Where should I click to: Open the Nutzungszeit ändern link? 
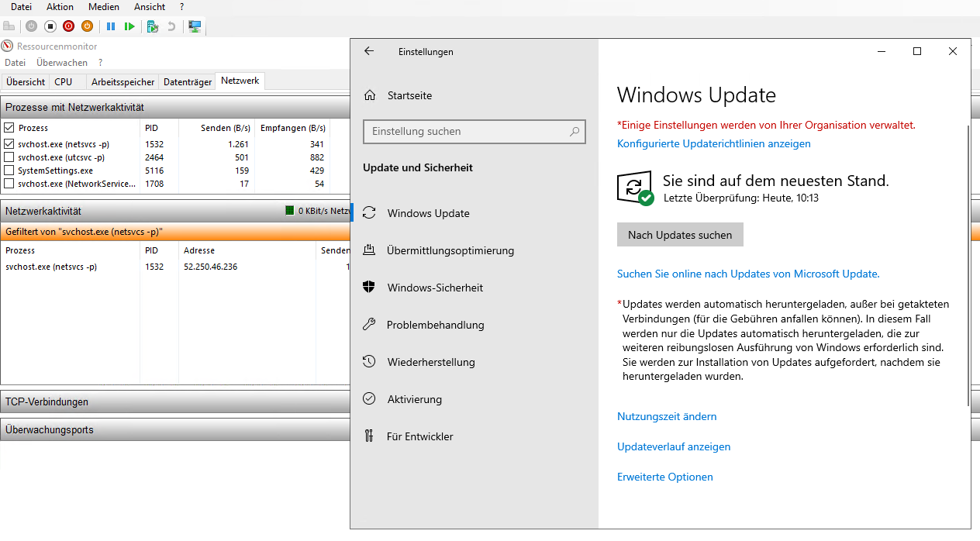[667, 416]
